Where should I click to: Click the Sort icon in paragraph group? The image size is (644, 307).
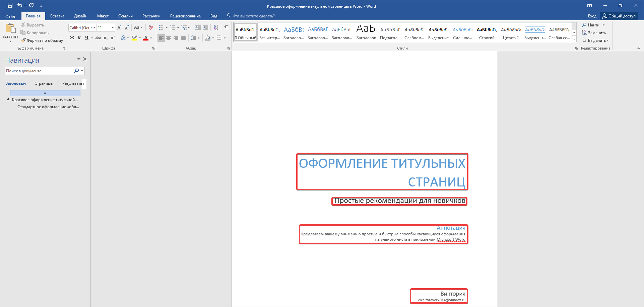pos(216,27)
